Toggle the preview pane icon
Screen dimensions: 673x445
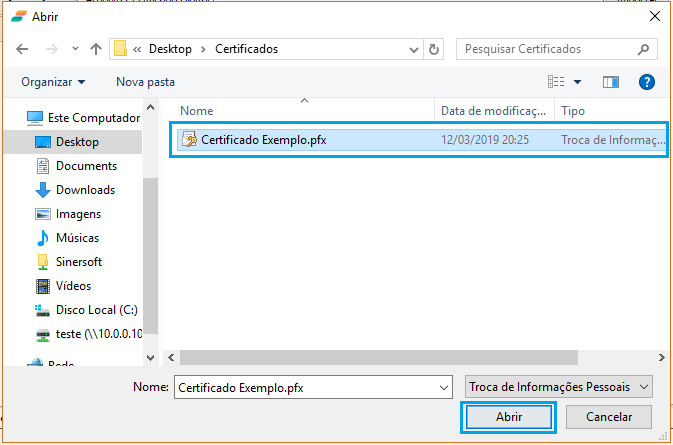point(611,81)
